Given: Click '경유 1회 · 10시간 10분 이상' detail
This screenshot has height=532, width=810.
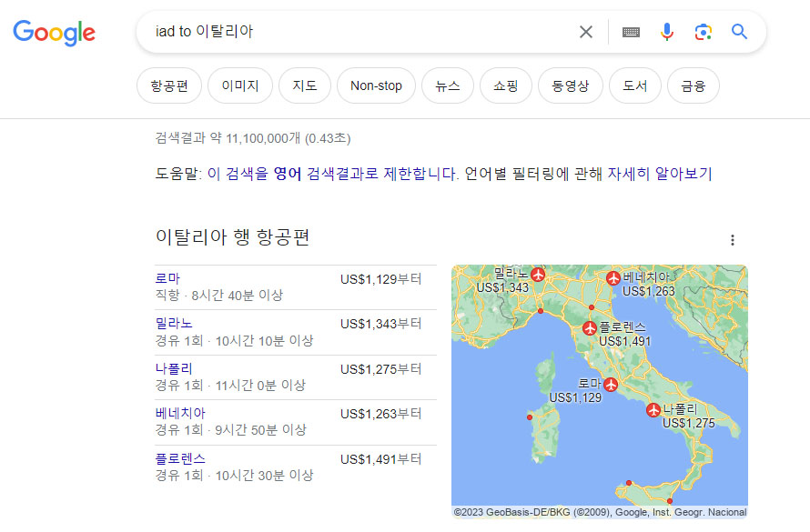Looking at the screenshot, I should click(234, 340).
